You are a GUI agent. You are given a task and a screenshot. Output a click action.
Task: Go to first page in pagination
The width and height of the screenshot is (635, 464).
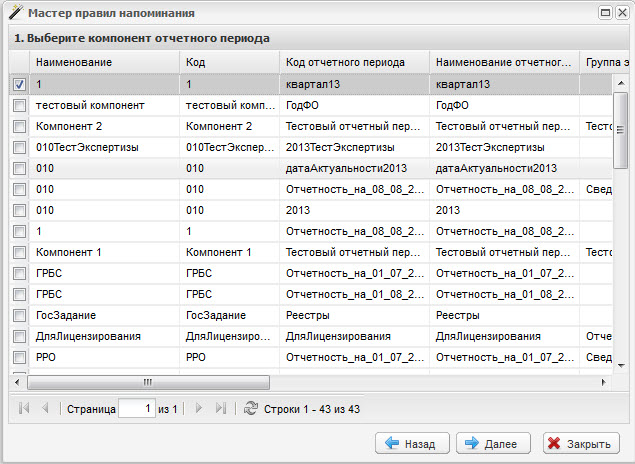point(24,409)
